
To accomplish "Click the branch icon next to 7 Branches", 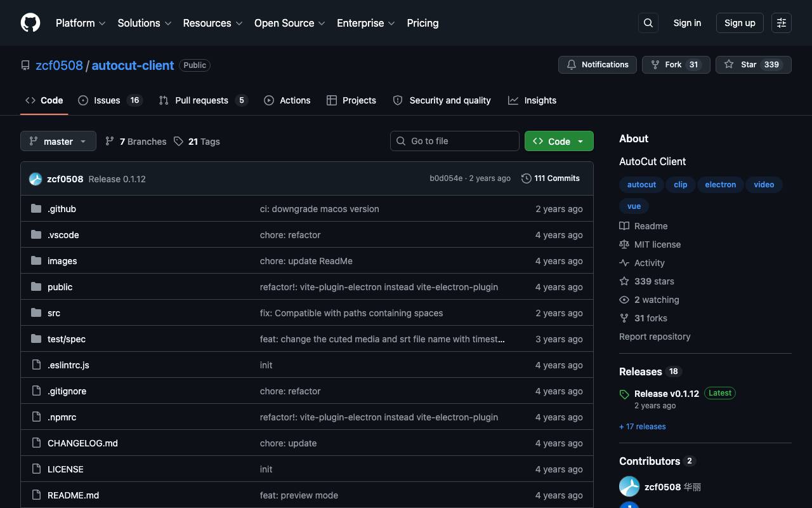I will pyautogui.click(x=110, y=142).
